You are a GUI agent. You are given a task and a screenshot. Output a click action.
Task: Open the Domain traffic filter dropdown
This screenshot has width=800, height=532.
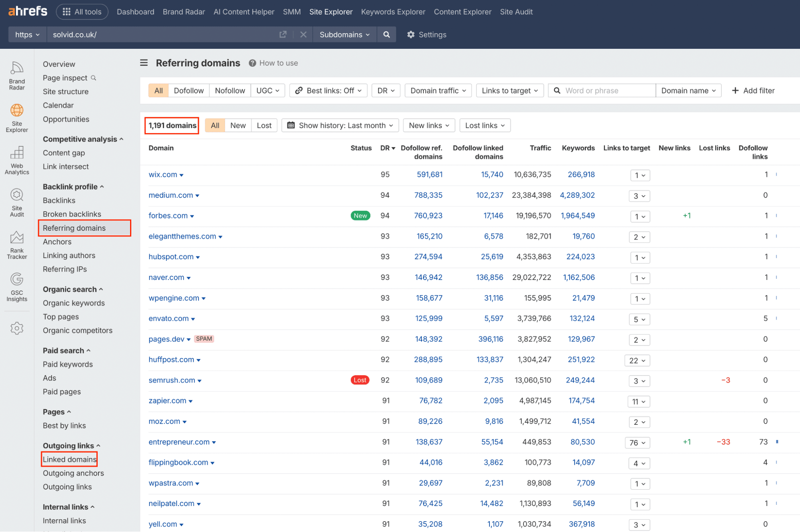click(x=437, y=90)
